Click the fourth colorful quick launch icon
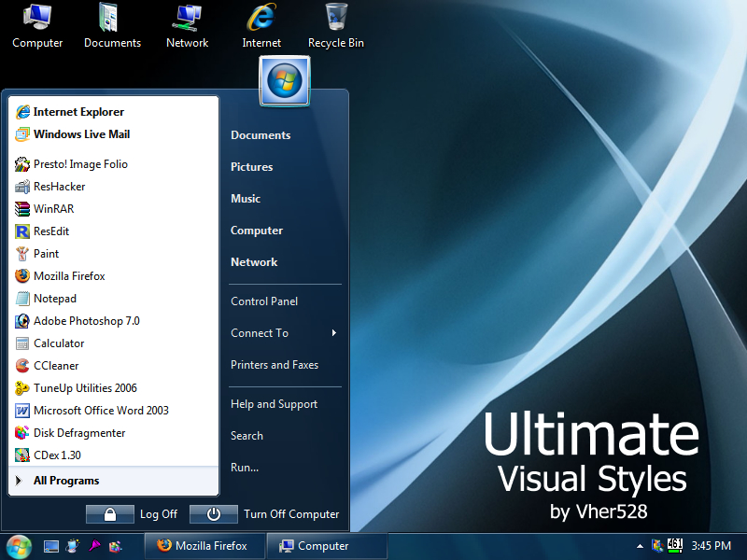 (x=115, y=546)
